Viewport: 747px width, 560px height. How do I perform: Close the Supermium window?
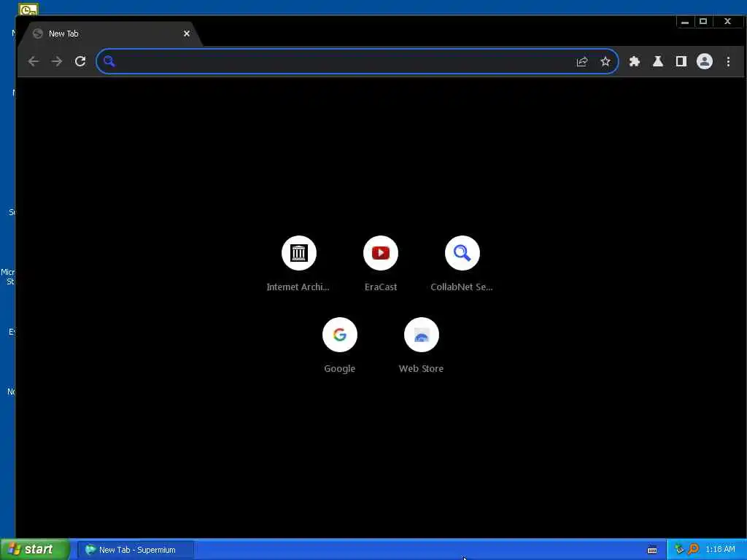pyautogui.click(x=727, y=21)
